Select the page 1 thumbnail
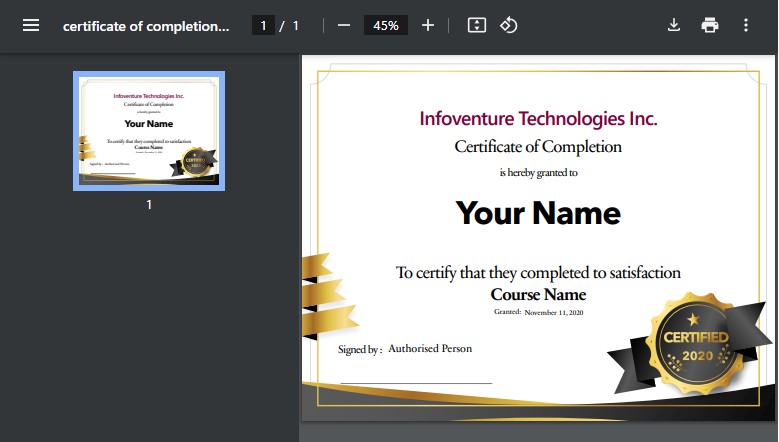 tap(149, 131)
